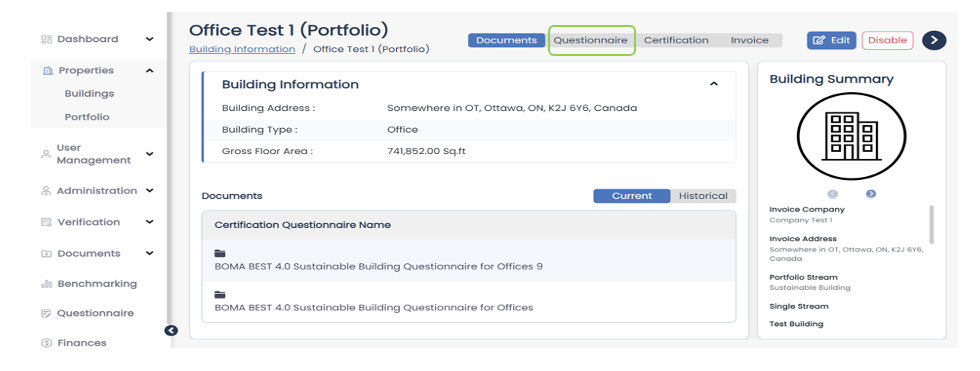Image resolution: width=980 pixels, height=371 pixels.
Task: Click the Dashboard grid icon in sidebar
Action: click(x=46, y=39)
